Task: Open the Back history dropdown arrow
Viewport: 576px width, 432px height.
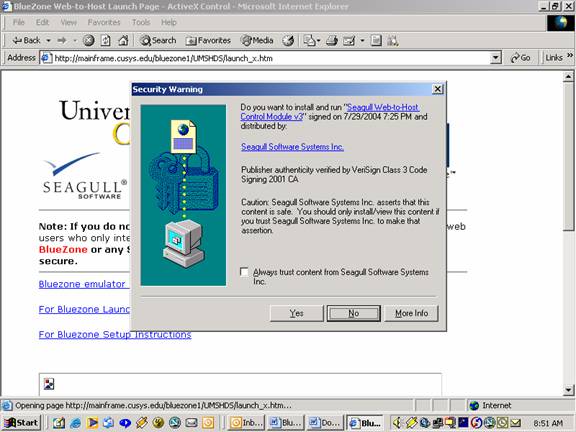Action: tap(48, 40)
